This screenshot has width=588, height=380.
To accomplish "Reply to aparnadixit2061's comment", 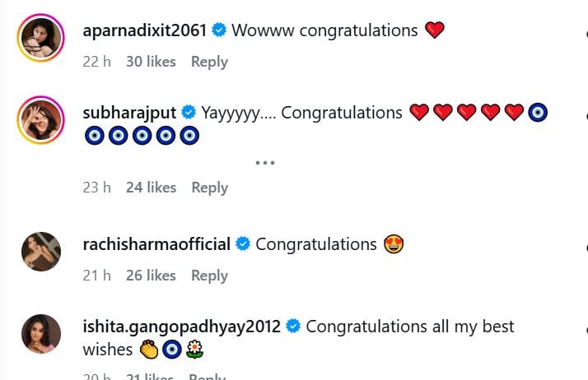I will (209, 62).
